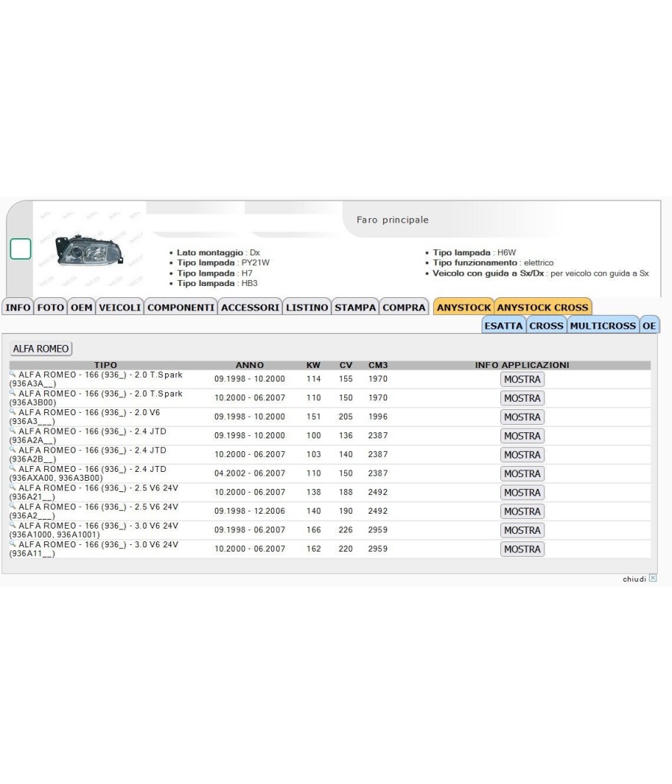
Task: Click magnifier icon for 2.5 V6 24V (936A2___)
Action: pos(13,506)
